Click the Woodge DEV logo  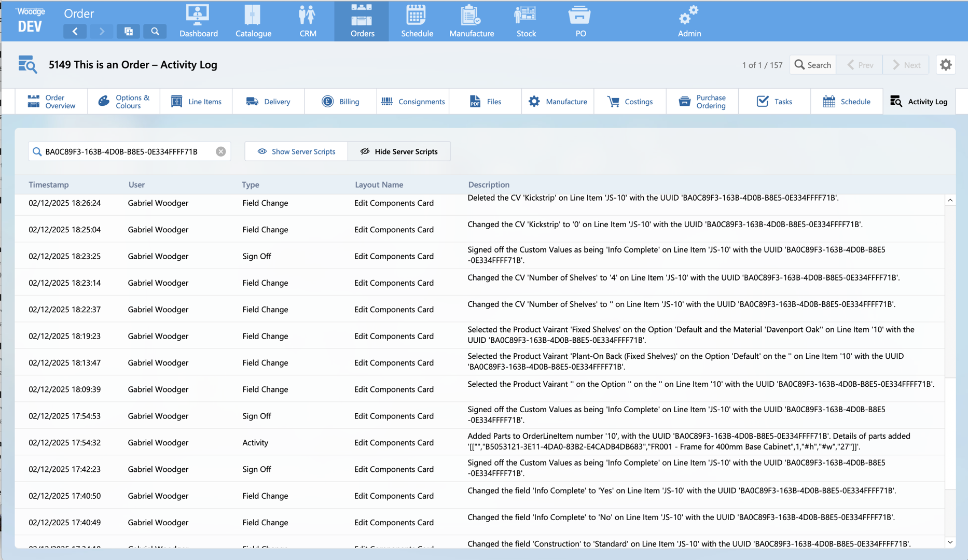pos(30,21)
